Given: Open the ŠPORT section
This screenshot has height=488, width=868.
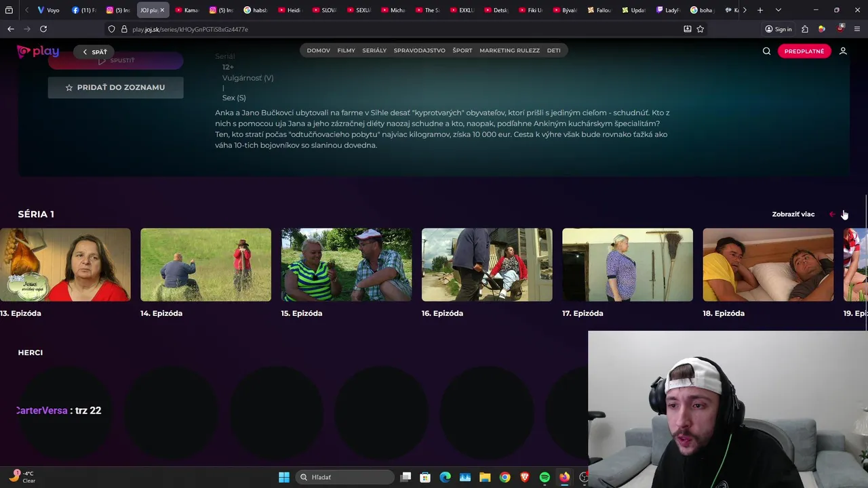Looking at the screenshot, I should pyautogui.click(x=462, y=51).
